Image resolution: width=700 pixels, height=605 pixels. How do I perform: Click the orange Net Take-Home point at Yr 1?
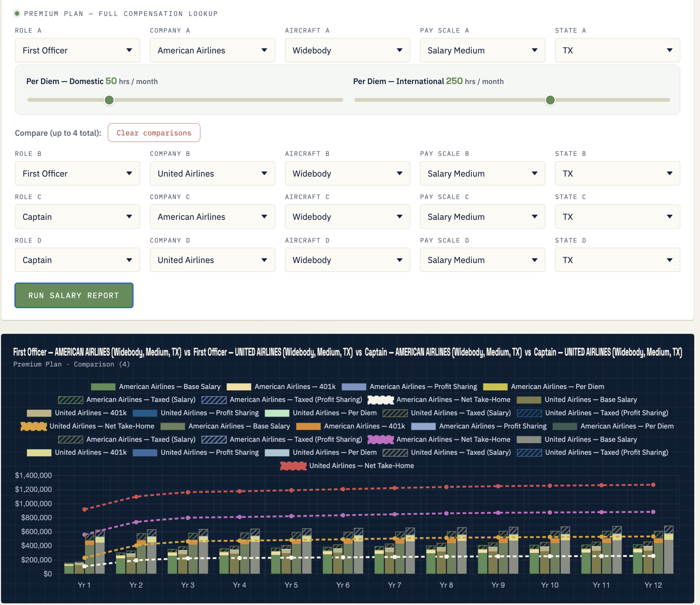tap(85, 558)
